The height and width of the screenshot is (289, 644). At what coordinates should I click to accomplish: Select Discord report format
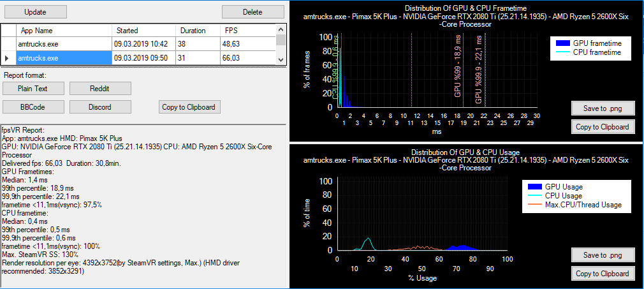[x=100, y=107]
